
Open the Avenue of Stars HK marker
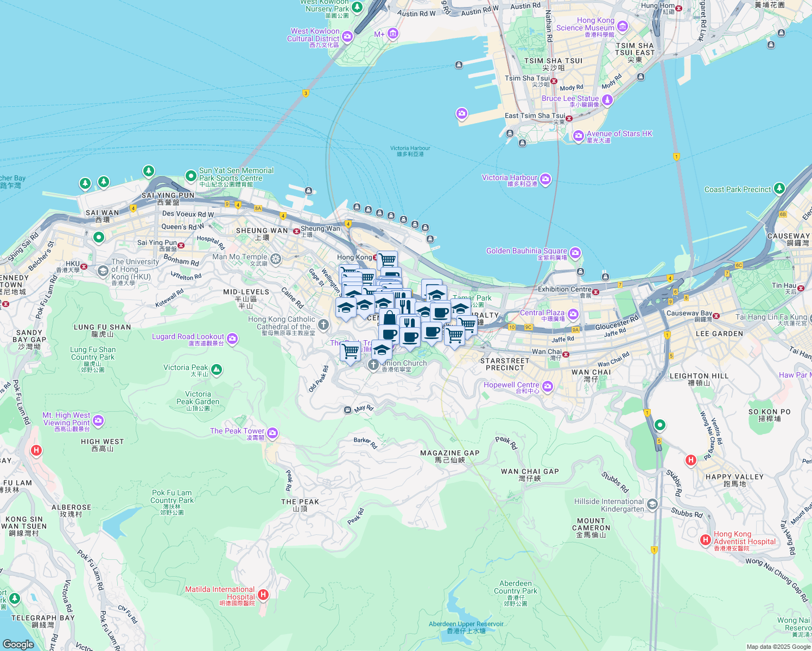click(579, 136)
